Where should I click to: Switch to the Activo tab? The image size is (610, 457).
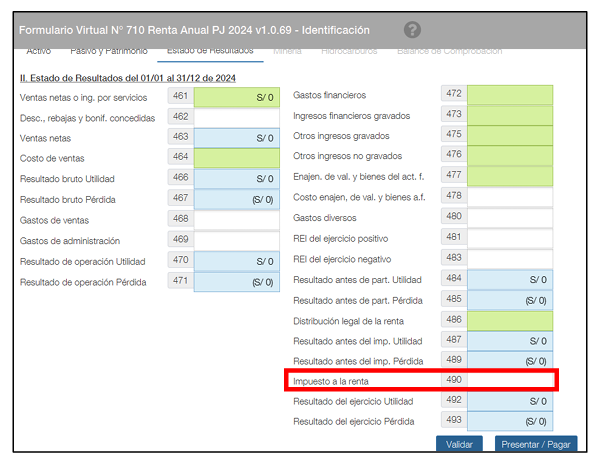39,51
